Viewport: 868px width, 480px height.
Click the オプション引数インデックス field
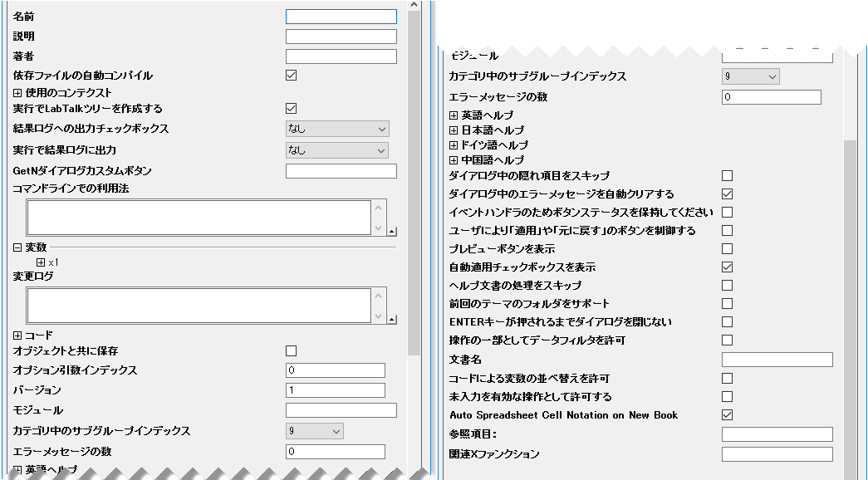(336, 370)
